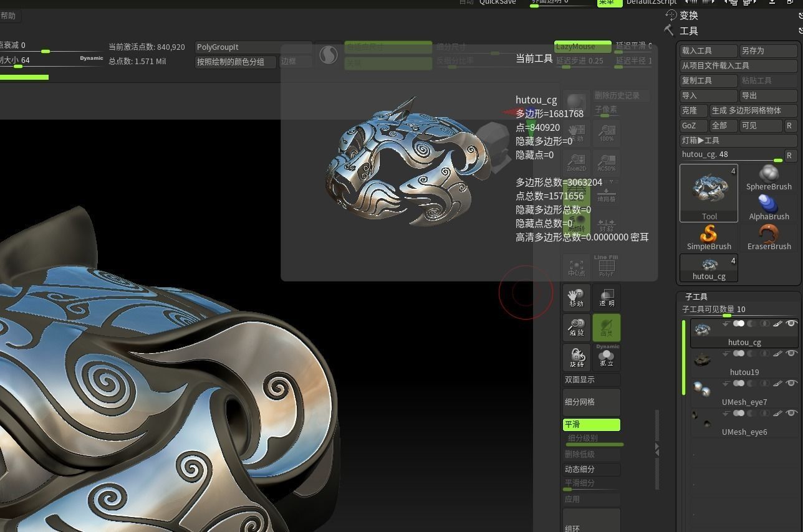Screen dimensions: 803x532
Task: Click 导出 (Export) button
Action: point(769,95)
